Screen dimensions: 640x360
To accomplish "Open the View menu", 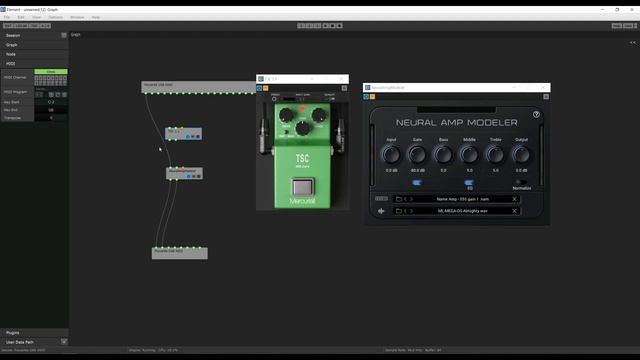I will (x=36, y=17).
